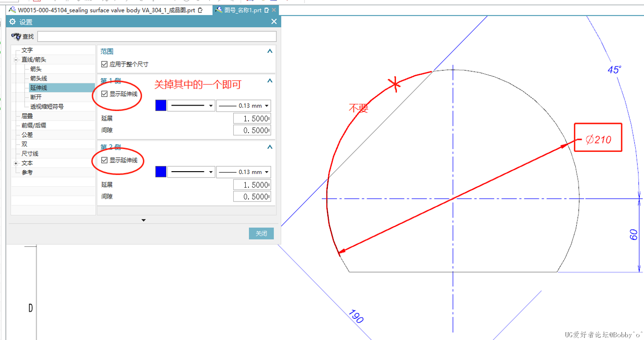Select 参考 in the settings tree
The width and height of the screenshot is (644, 340).
(27, 173)
